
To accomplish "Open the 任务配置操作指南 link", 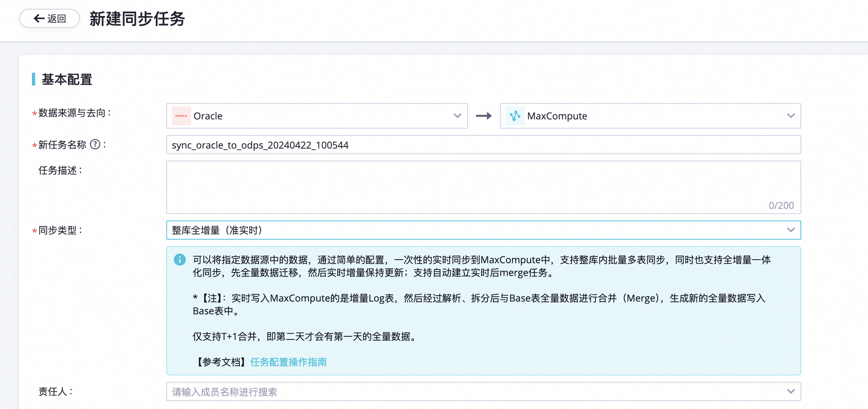I will (x=288, y=362).
